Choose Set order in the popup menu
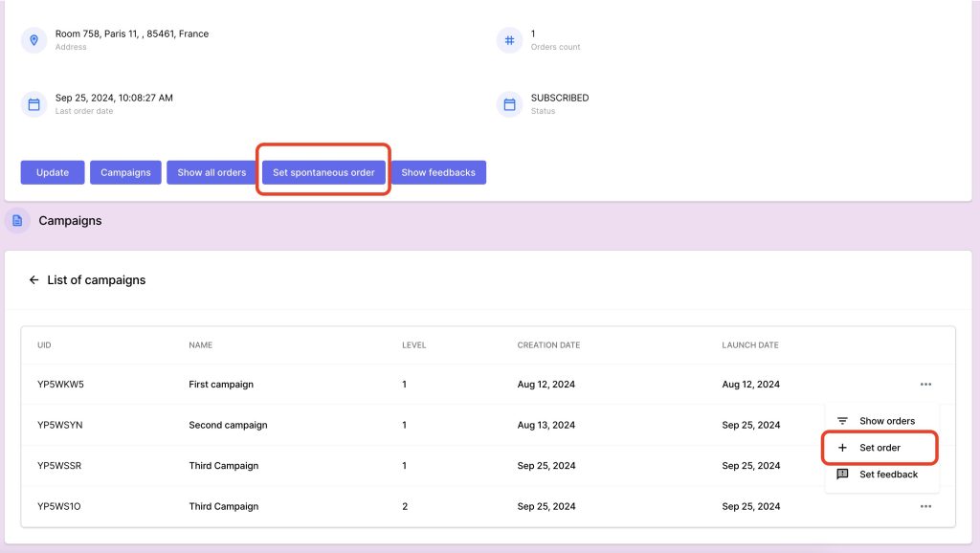Screen dimensions: 980x553 click(880, 448)
